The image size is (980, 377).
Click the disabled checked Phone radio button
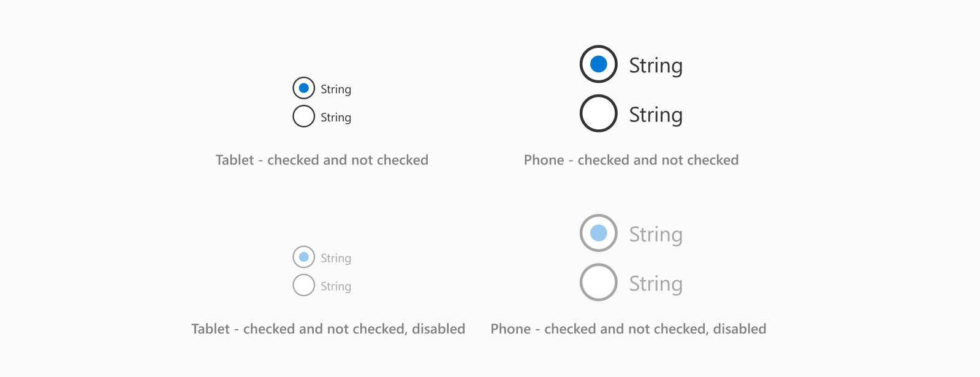(x=598, y=233)
